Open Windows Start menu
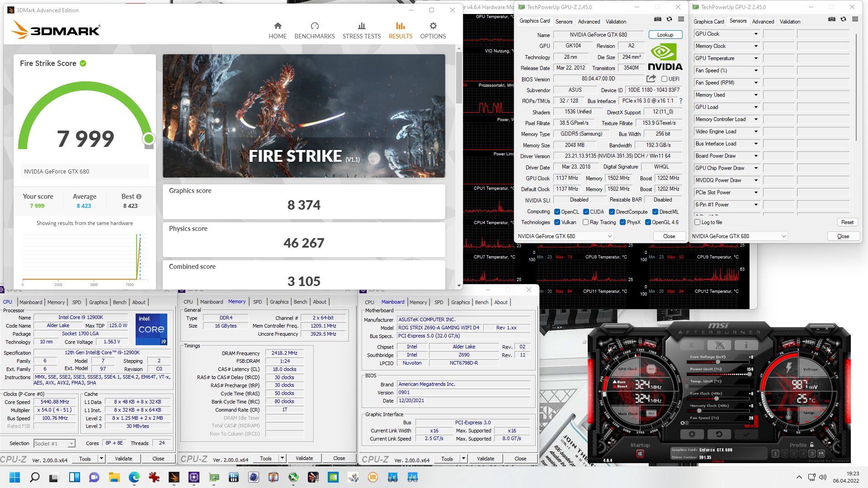Viewport: 868px width, 488px height. (x=14, y=477)
